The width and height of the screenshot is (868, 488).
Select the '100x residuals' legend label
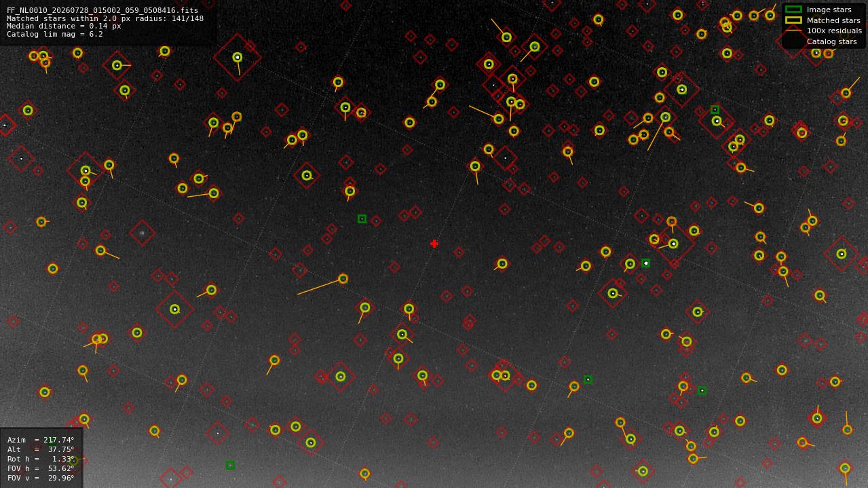[x=834, y=31]
